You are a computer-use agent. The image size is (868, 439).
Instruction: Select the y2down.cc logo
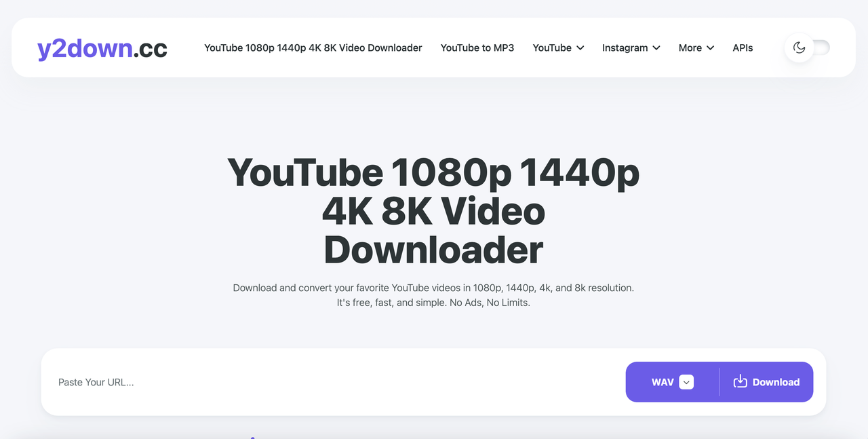[102, 47]
